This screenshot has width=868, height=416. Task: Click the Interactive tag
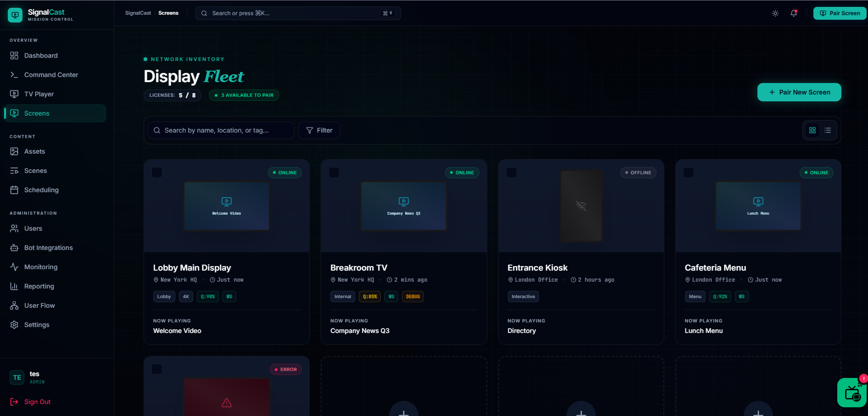523,297
